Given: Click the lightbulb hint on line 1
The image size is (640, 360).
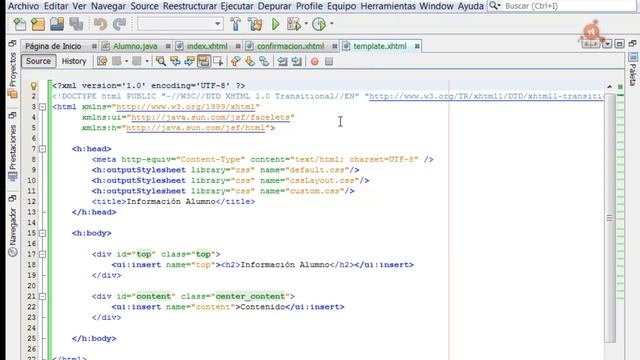Looking at the screenshot, I should click(34, 86).
